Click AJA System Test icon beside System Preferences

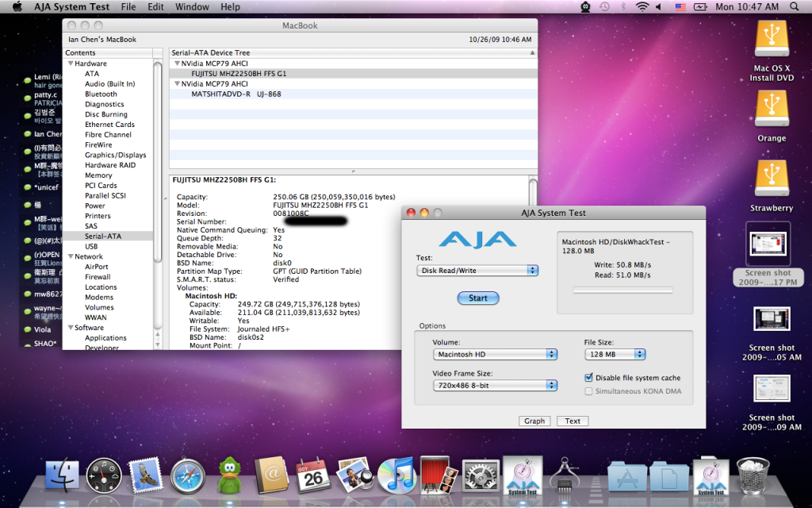pyautogui.click(x=523, y=475)
